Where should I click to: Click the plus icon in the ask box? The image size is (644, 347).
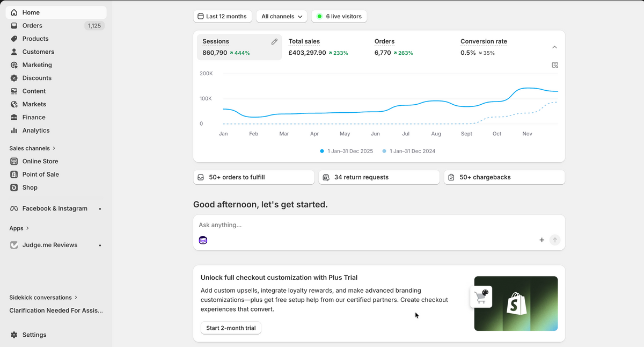coord(541,240)
